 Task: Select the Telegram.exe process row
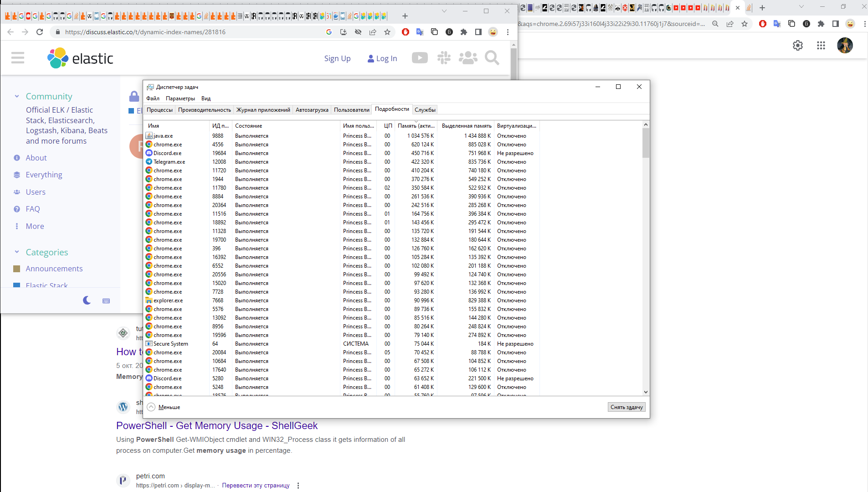pos(342,162)
